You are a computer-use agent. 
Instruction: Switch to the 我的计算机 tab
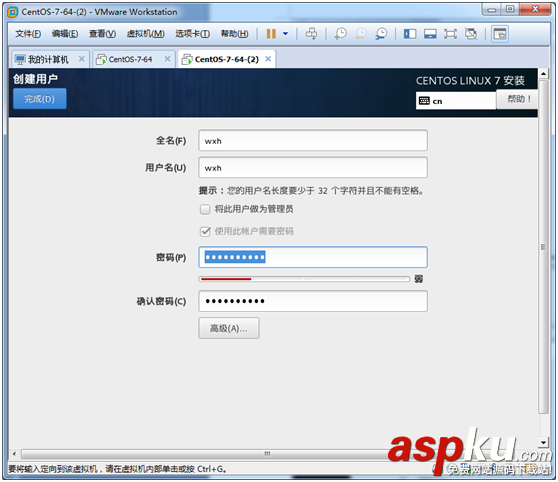48,59
